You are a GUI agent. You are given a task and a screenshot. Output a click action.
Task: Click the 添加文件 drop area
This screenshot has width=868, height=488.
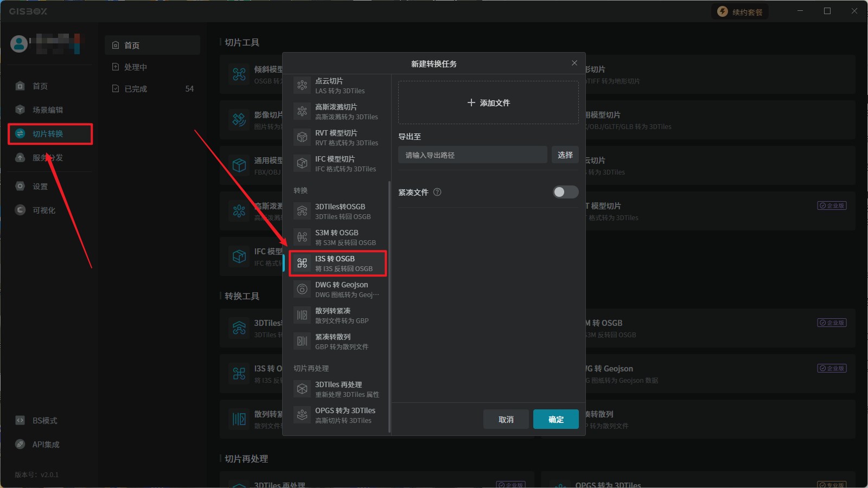(488, 102)
